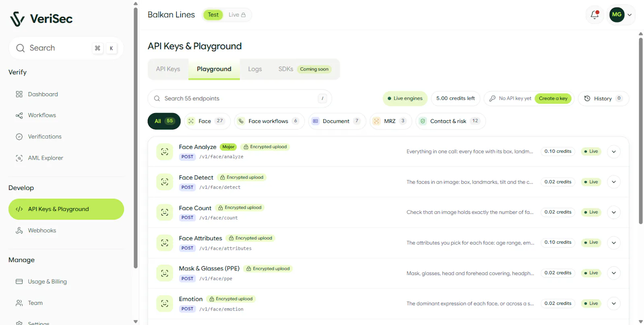Click the Mask & Glasses endpoint icon
This screenshot has width=644, height=325.
tap(165, 273)
